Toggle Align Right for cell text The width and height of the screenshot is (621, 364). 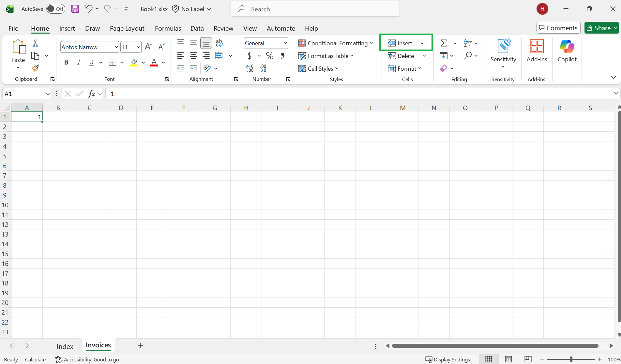pos(206,56)
